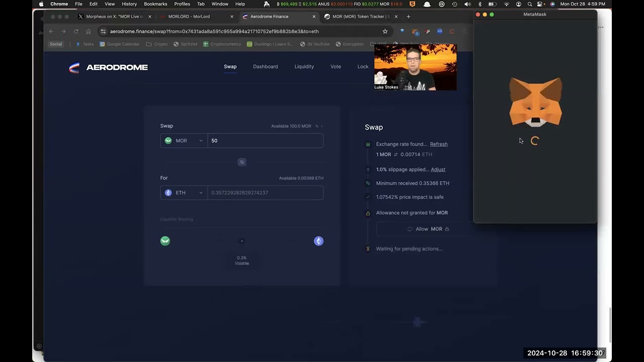Click the ETH output amount field
Screen dimensions: 644x362
(x=265, y=193)
